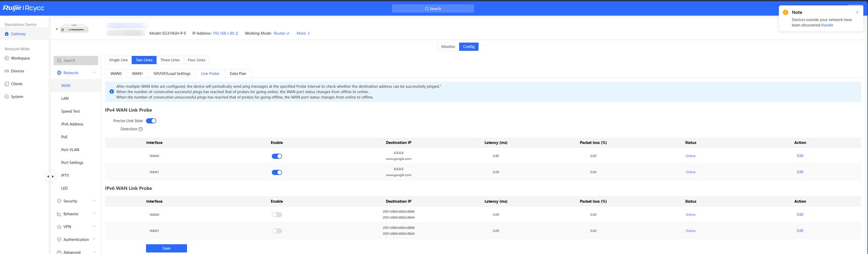Screen dimensions: 868x254
Task: Expand the Advanced menu chevron
Action: point(94,252)
